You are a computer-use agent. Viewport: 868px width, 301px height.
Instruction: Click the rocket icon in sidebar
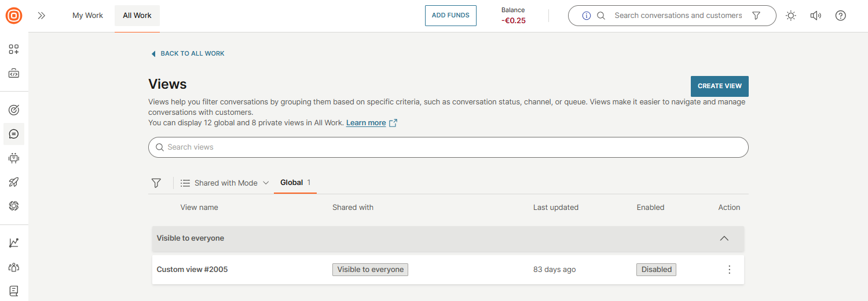click(14, 182)
